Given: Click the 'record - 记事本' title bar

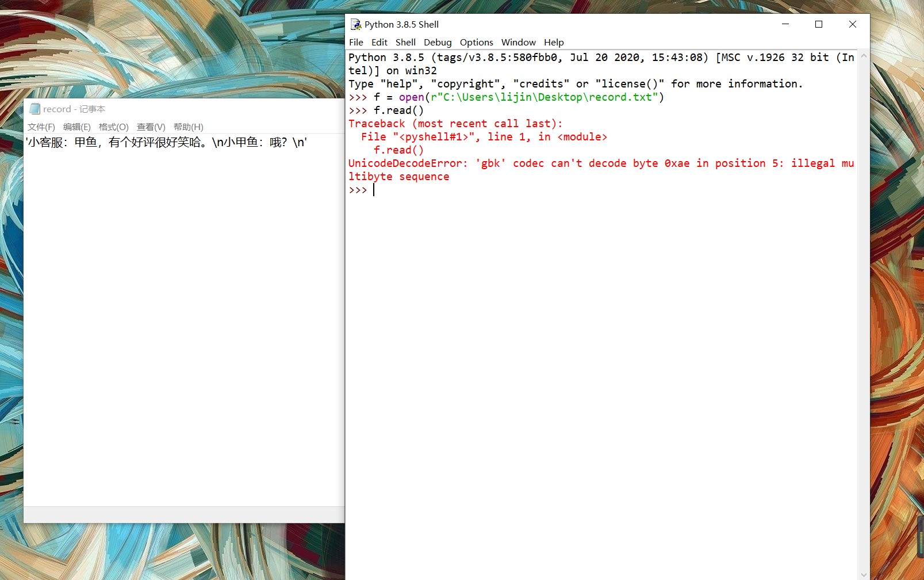Looking at the screenshot, I should tap(184, 109).
